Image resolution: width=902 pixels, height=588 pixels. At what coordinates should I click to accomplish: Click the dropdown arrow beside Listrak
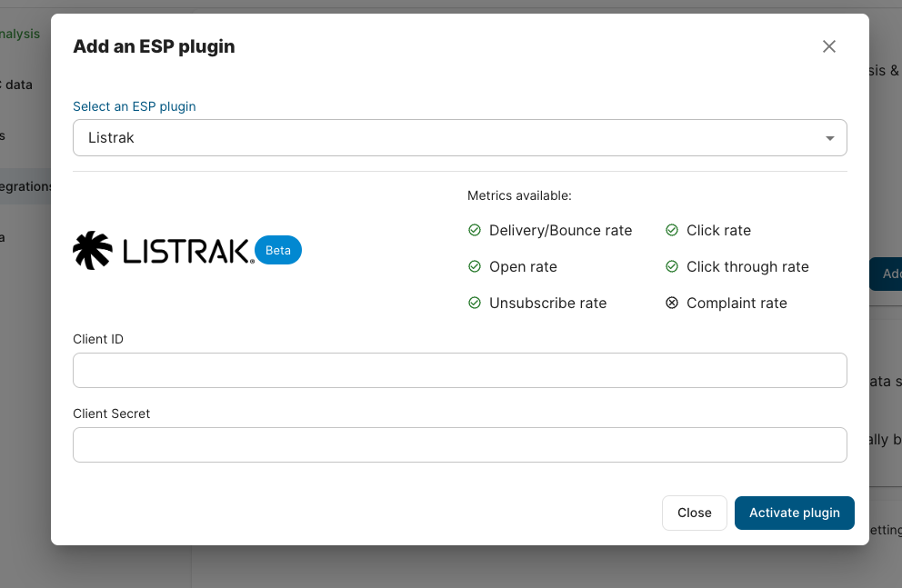pos(829,138)
